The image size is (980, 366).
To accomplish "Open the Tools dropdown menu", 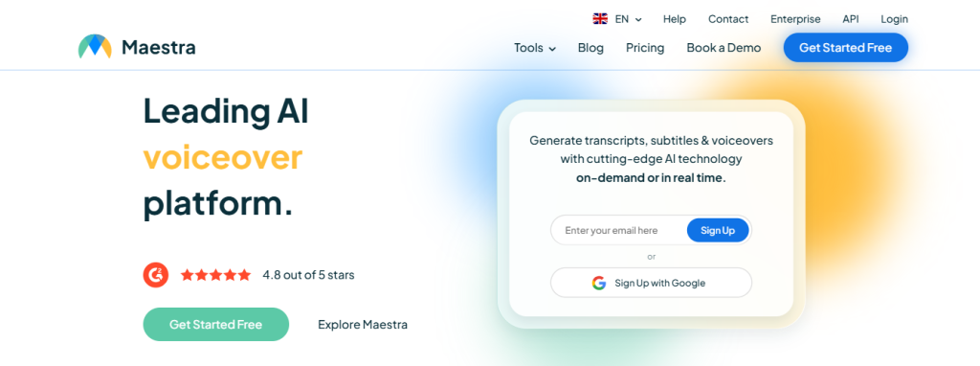I will tap(535, 48).
